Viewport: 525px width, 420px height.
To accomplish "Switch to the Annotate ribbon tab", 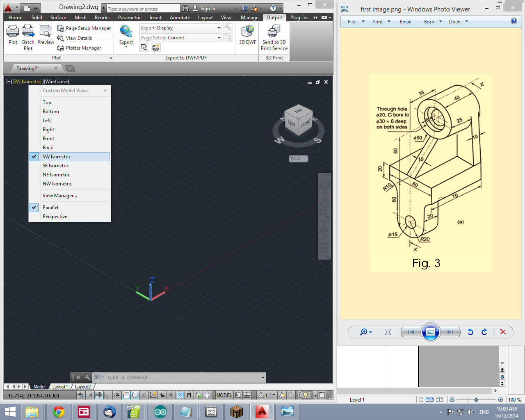I will [x=180, y=18].
